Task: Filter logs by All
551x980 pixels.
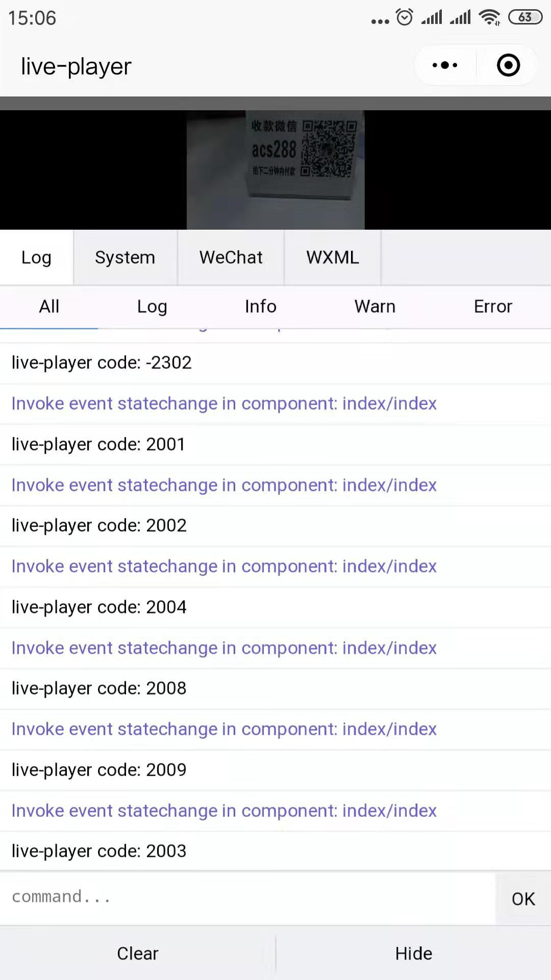Action: (x=49, y=306)
